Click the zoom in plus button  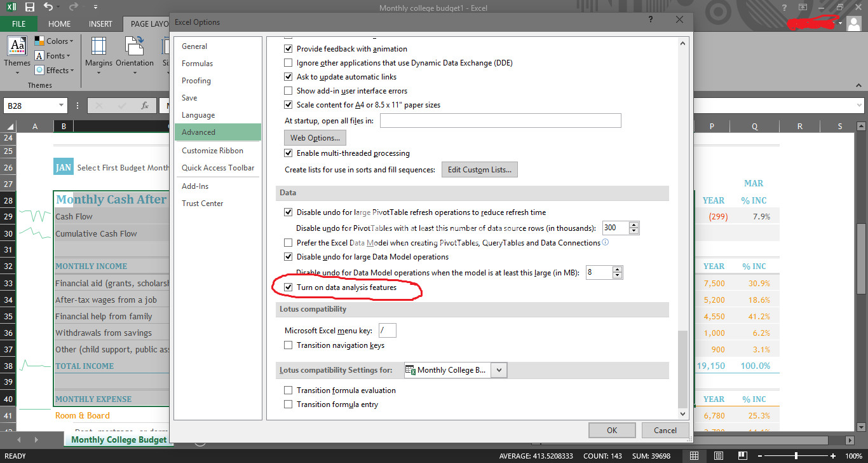834,456
